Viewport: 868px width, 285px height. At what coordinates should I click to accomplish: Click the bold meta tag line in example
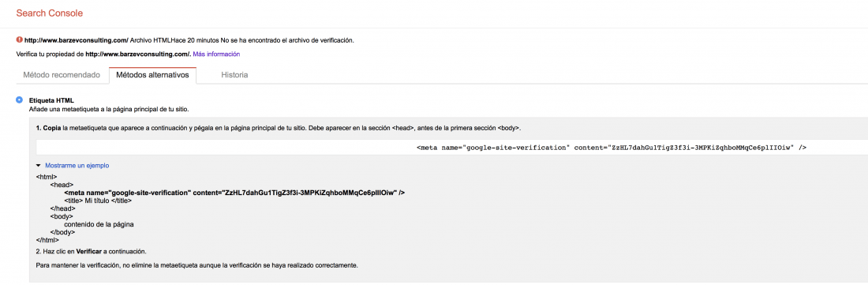[x=234, y=193]
